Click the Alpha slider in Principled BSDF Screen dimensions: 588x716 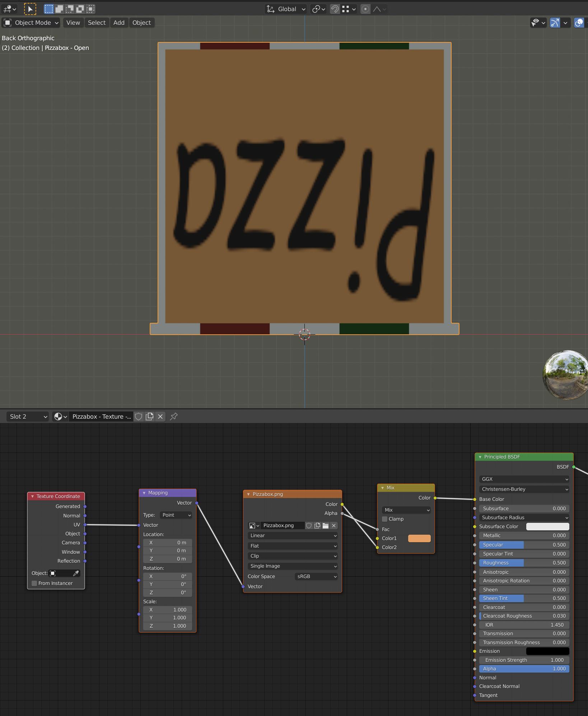(x=524, y=669)
